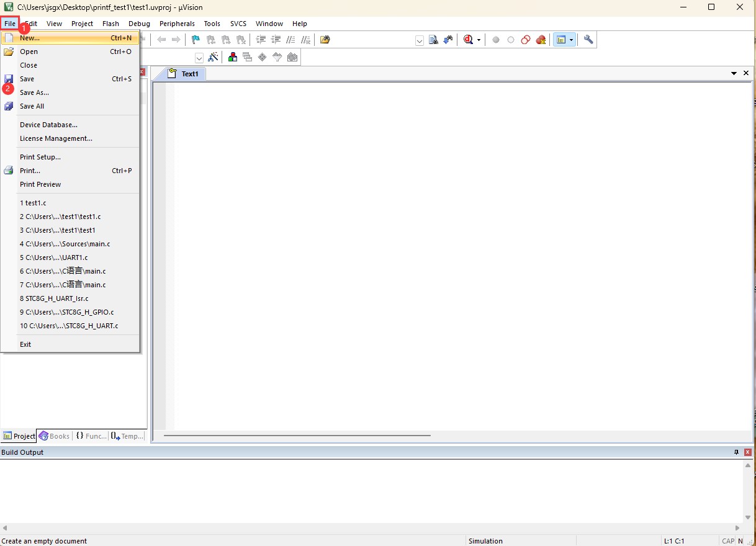Image resolution: width=756 pixels, height=546 pixels.
Task: Open recent file 5 UART1.c
Action: (70, 257)
